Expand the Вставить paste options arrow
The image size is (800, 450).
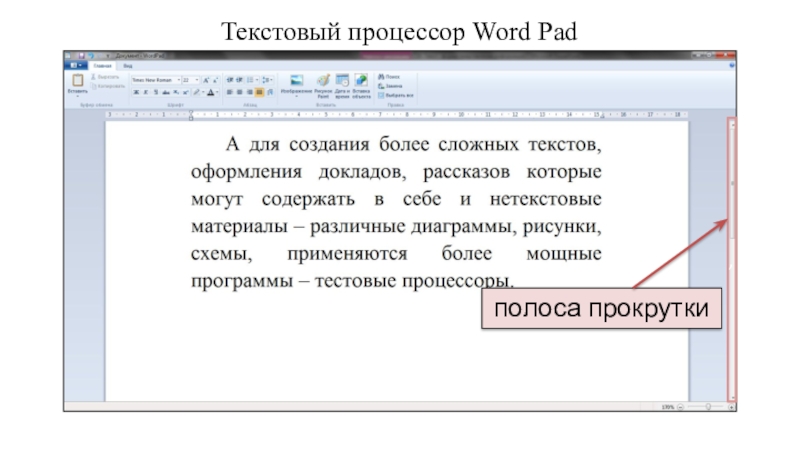coord(78,96)
